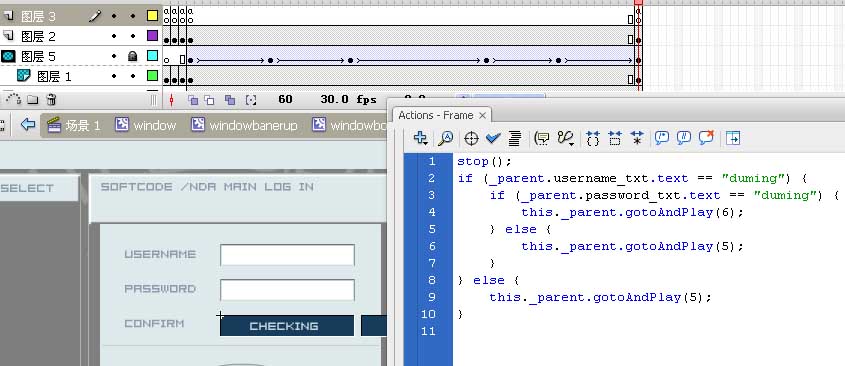Screen dimensions: 845x366
Task: Run Check syntax checkmark icon
Action: (493, 139)
